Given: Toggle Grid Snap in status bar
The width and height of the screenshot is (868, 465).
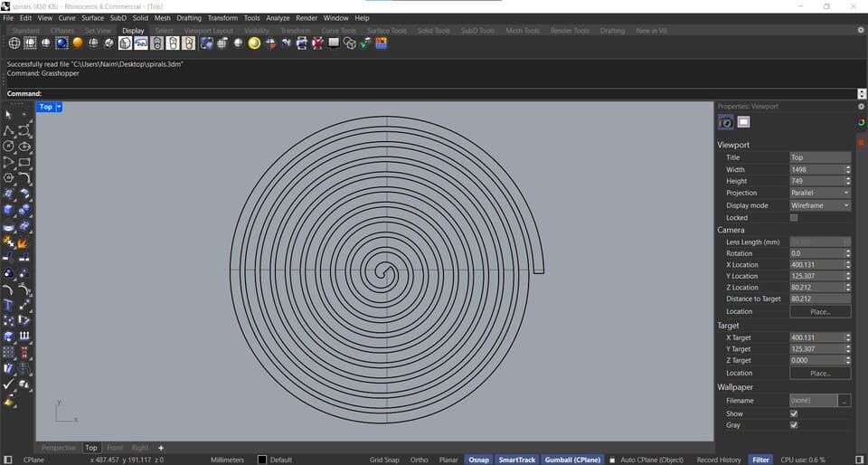Looking at the screenshot, I should coord(384,460).
